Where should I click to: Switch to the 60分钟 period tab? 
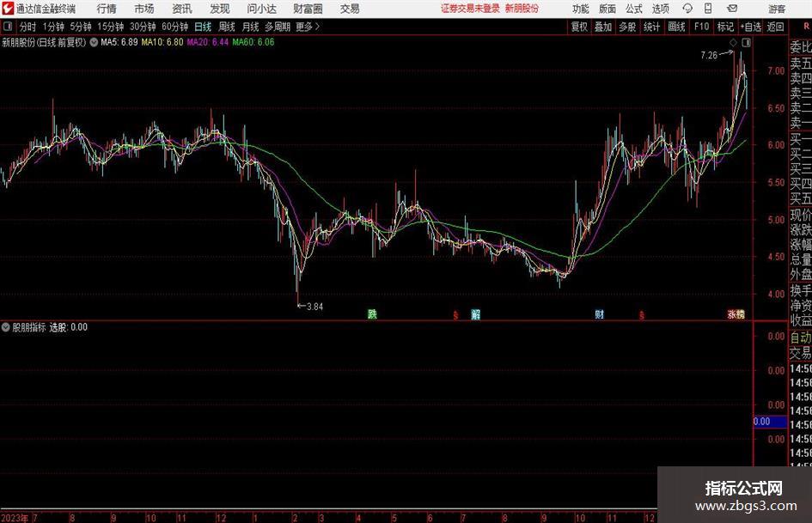pos(174,27)
